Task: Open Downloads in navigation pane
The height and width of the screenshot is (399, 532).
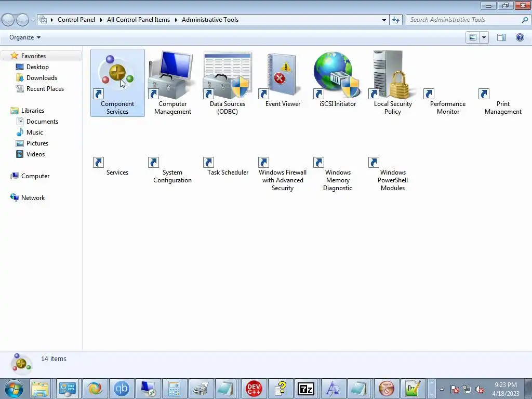Action: [42, 78]
